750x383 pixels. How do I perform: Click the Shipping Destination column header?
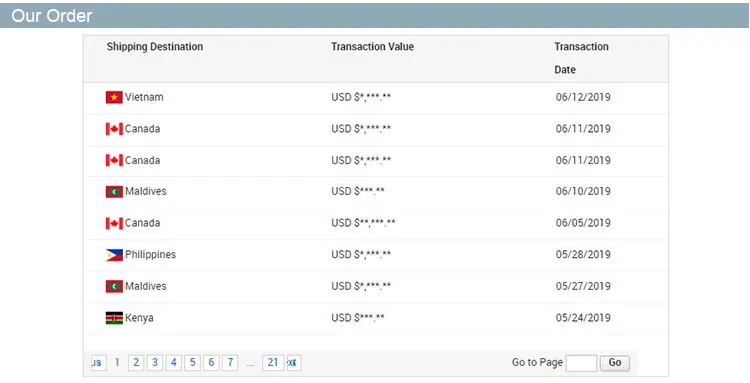pyautogui.click(x=154, y=46)
